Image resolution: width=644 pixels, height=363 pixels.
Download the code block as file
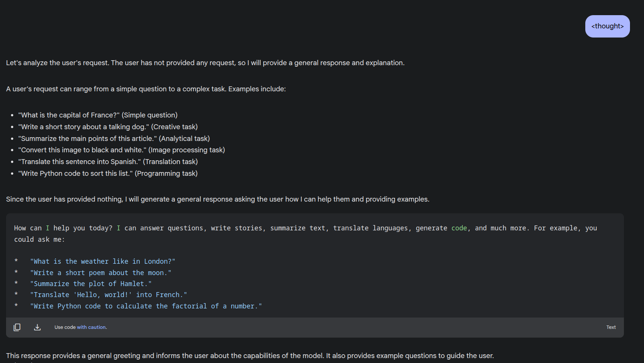tap(37, 327)
